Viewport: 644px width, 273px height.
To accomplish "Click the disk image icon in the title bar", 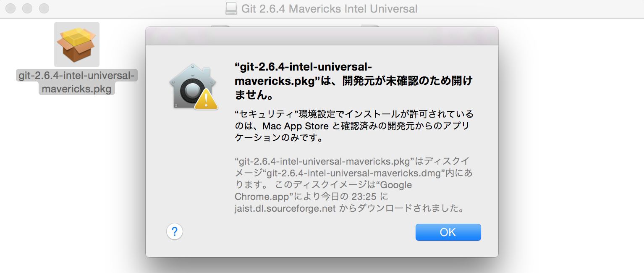I will click(232, 8).
